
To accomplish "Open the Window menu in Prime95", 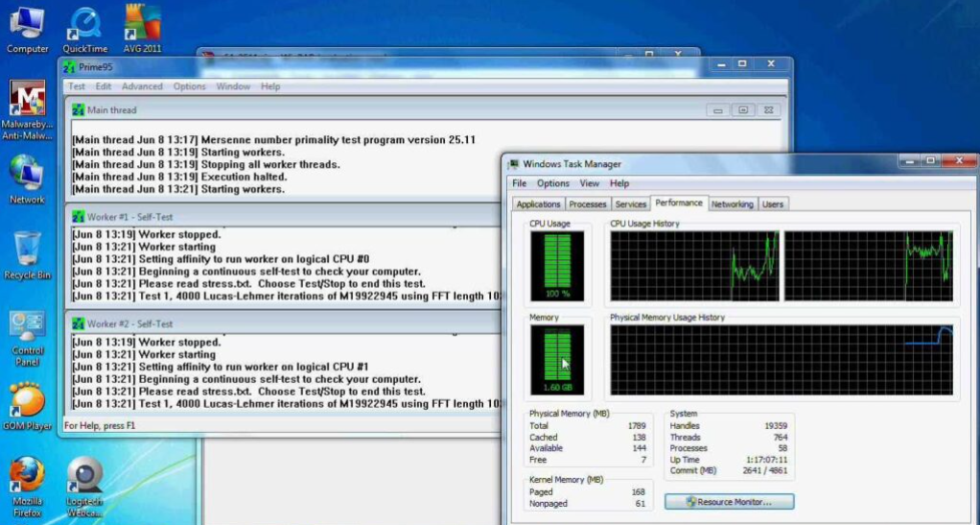I will (x=233, y=86).
